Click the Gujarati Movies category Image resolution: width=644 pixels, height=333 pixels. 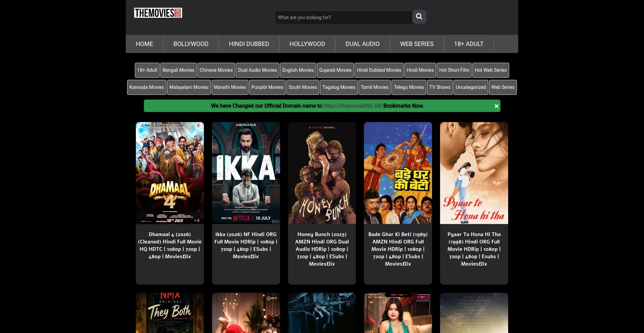[335, 70]
